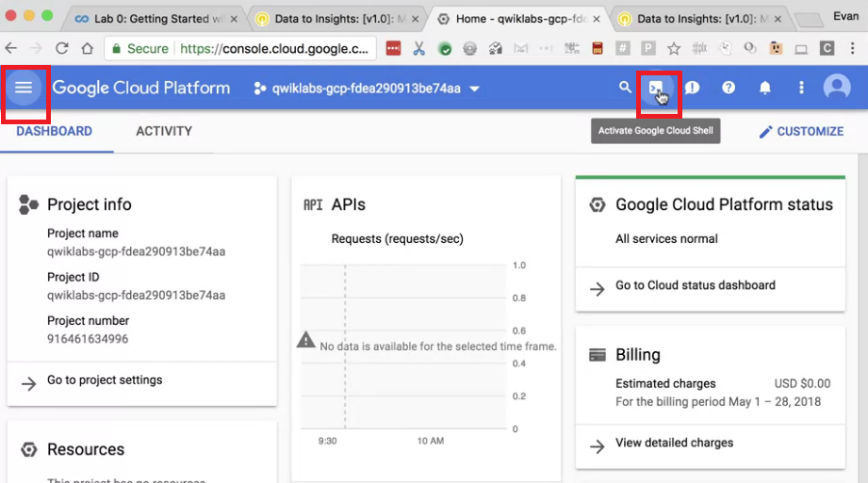Open the send feedback alert icon

point(692,88)
